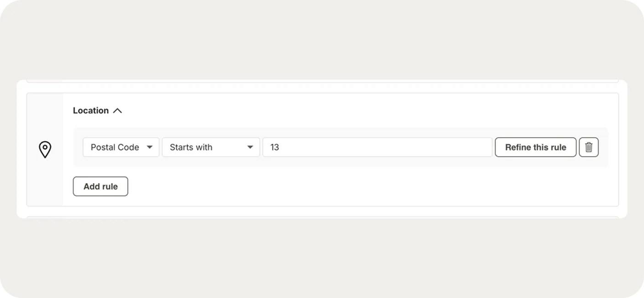The width and height of the screenshot is (644, 298).
Task: Open the Starts with condition dropdown
Action: pyautogui.click(x=211, y=147)
